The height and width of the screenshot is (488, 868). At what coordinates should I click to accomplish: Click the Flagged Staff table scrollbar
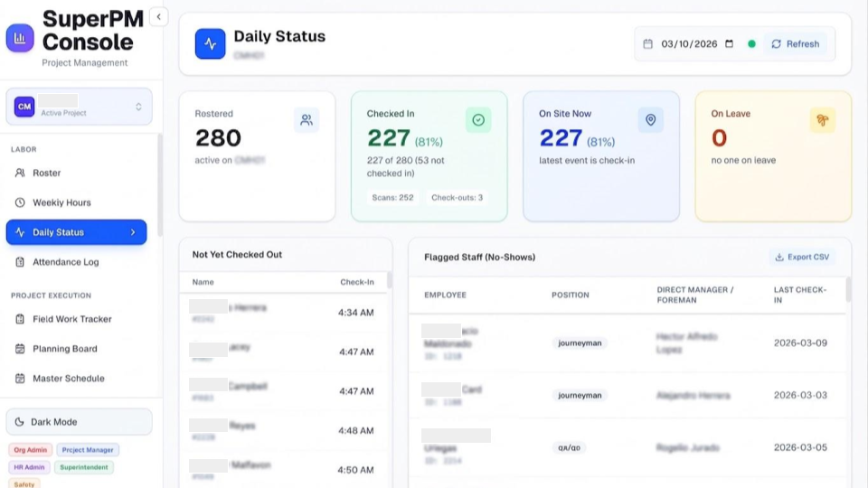[848, 289]
